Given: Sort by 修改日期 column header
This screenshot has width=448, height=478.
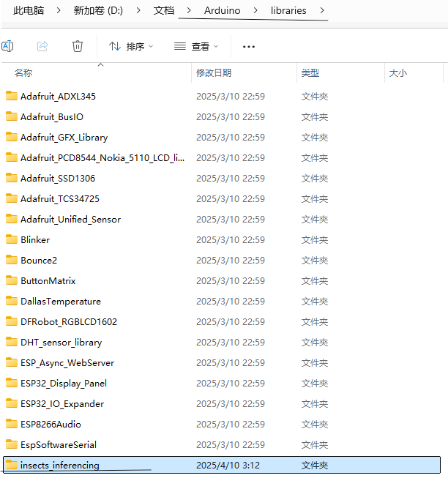Looking at the screenshot, I should click(214, 73).
